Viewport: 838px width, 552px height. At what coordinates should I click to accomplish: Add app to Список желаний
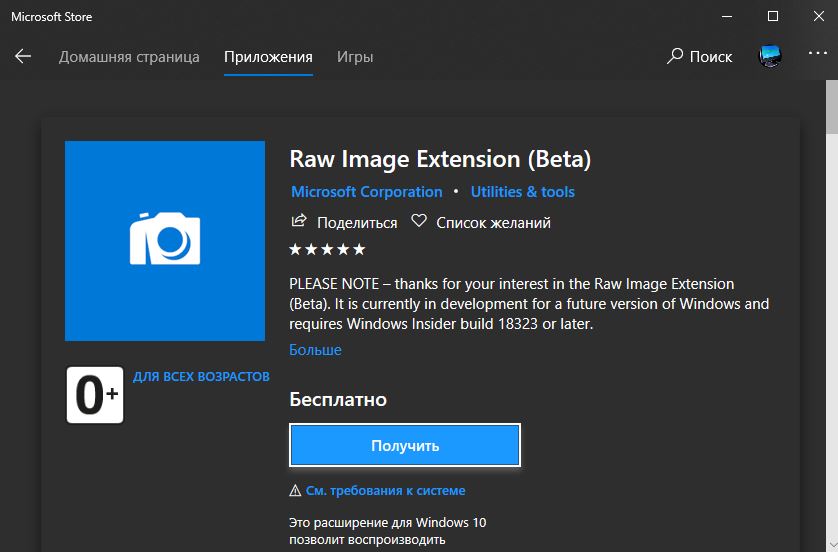481,222
